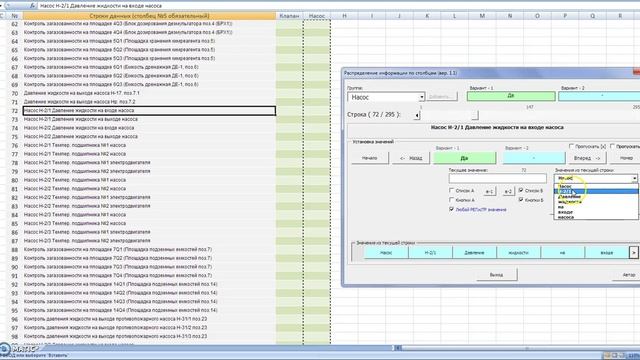
Task: Click the Клапан column header cell
Action: pyautogui.click(x=289, y=16)
